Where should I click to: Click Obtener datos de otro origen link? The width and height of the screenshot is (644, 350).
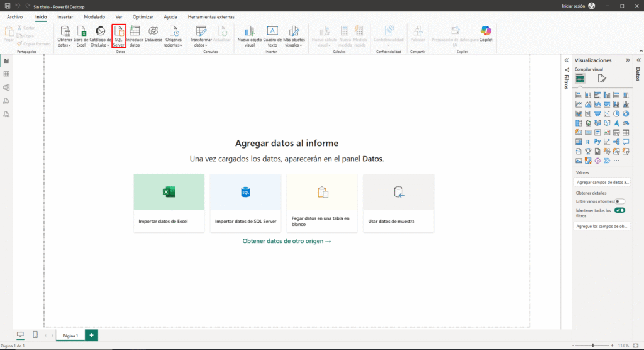coord(286,241)
